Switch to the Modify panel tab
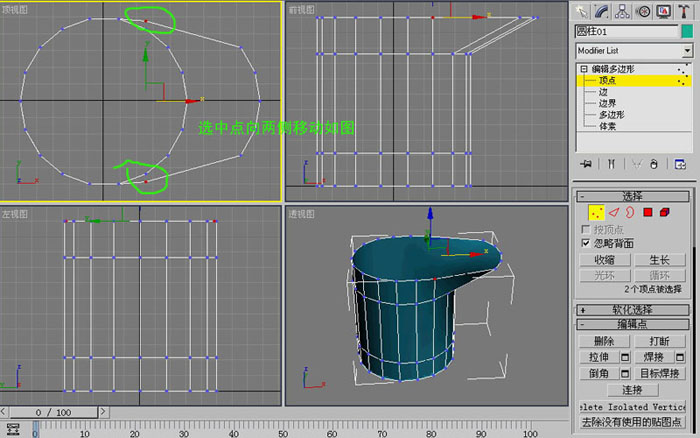Viewport: 700px width, 438px height. [601, 11]
